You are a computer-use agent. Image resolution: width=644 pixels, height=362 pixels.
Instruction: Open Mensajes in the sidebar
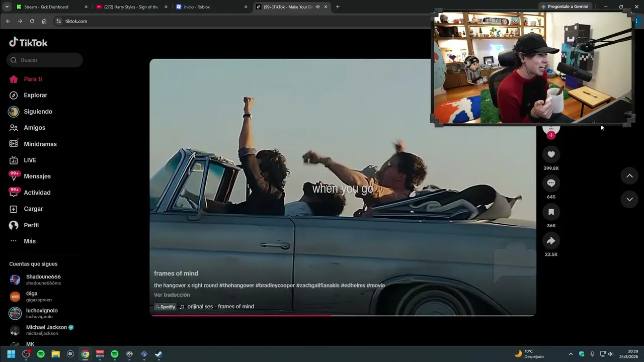coord(37,176)
